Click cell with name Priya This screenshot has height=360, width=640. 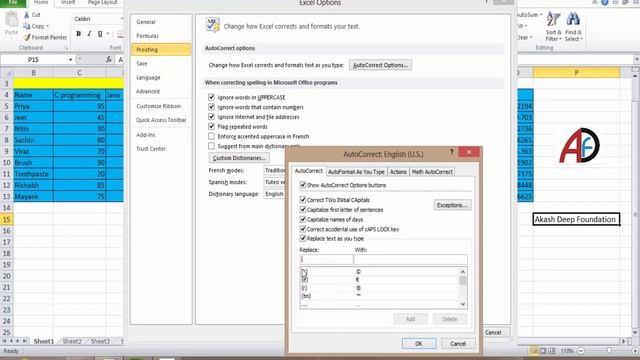click(33, 106)
